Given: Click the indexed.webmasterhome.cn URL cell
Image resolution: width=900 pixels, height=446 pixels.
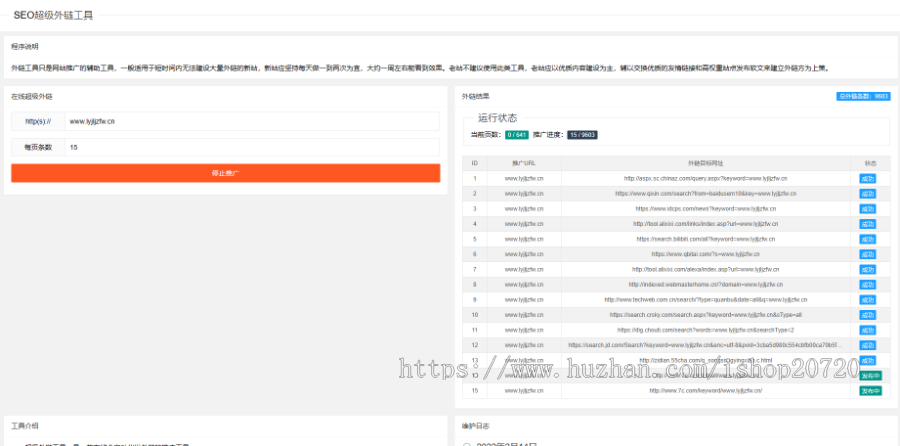Looking at the screenshot, I should (705, 285).
